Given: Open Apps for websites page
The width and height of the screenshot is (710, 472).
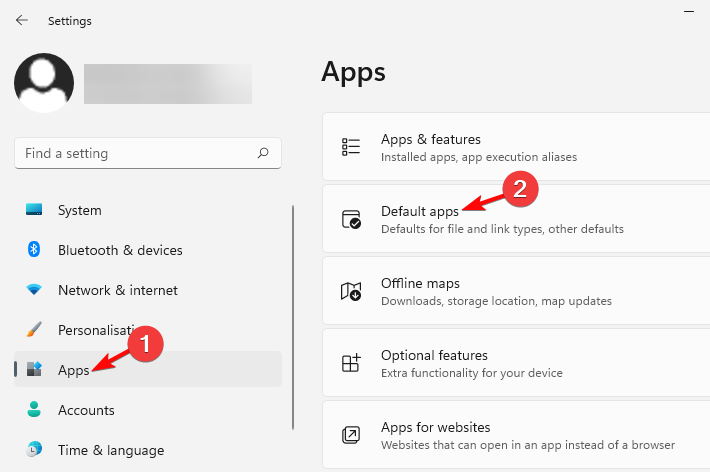Looking at the screenshot, I should 516,434.
